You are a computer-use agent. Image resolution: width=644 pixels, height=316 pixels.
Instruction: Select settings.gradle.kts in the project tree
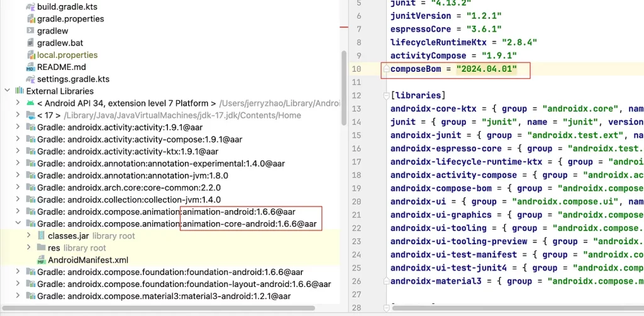pos(73,79)
